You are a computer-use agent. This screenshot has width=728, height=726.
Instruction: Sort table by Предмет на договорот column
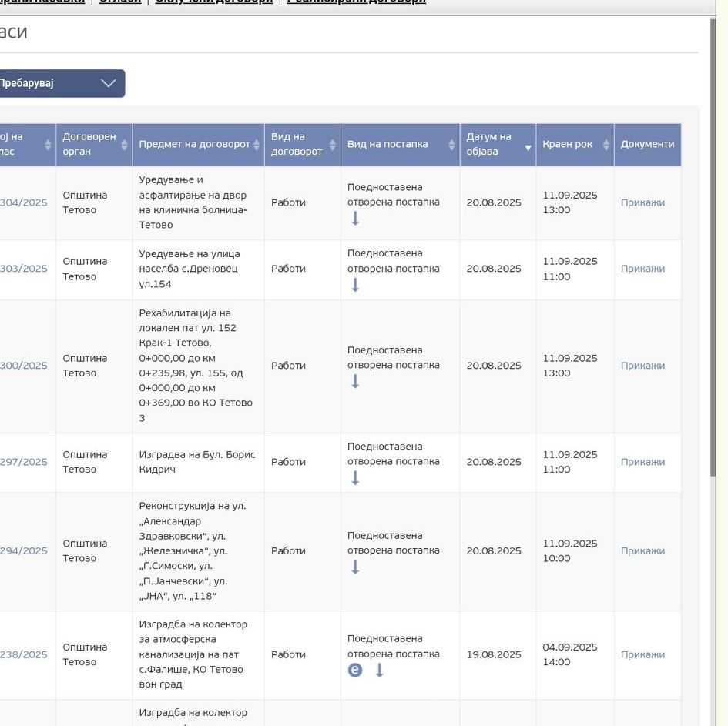click(x=198, y=144)
